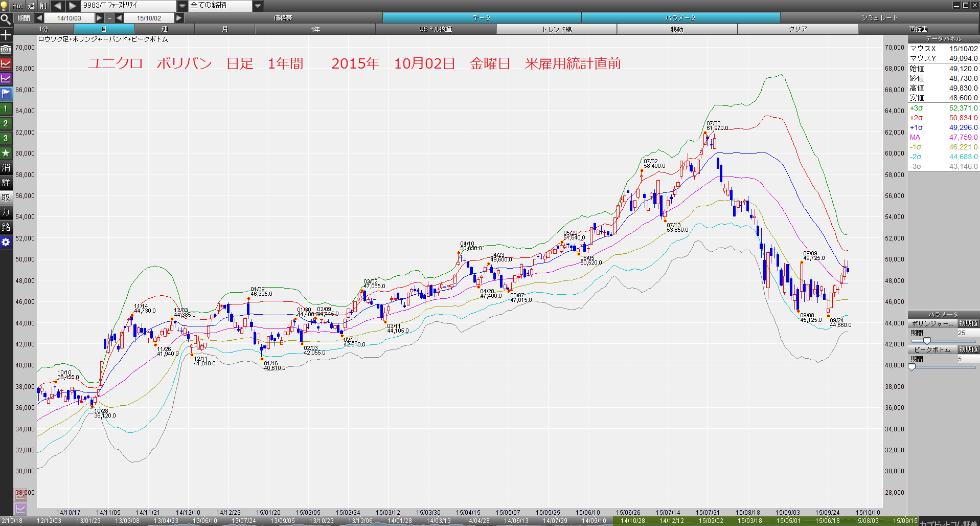This screenshot has width=980, height=526.
Task: Open the 全ての銘柄 filter dropdown
Action: pyautogui.click(x=258, y=6)
